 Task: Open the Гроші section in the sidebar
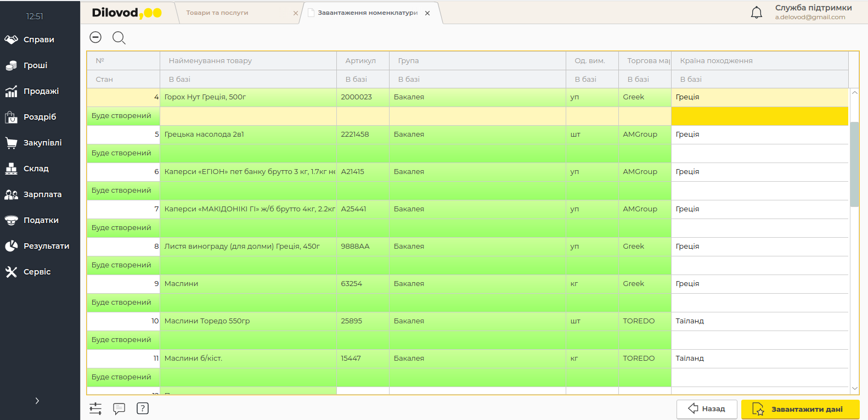tap(35, 65)
